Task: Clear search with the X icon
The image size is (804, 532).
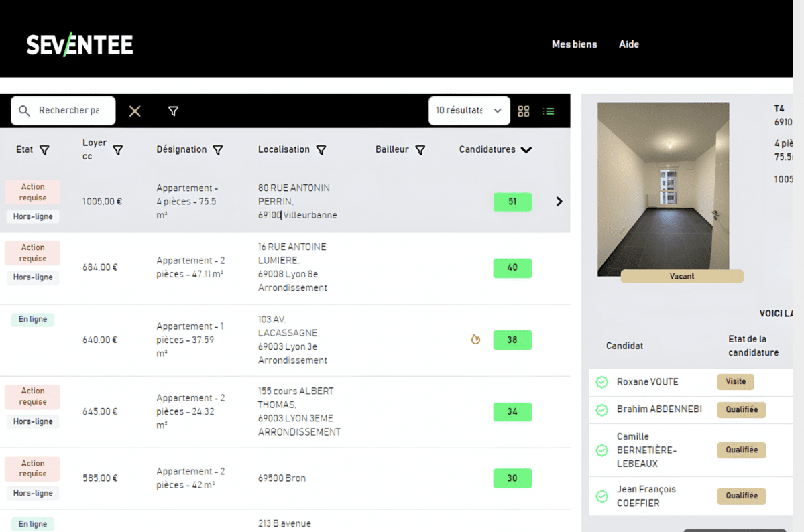Action: (135, 111)
